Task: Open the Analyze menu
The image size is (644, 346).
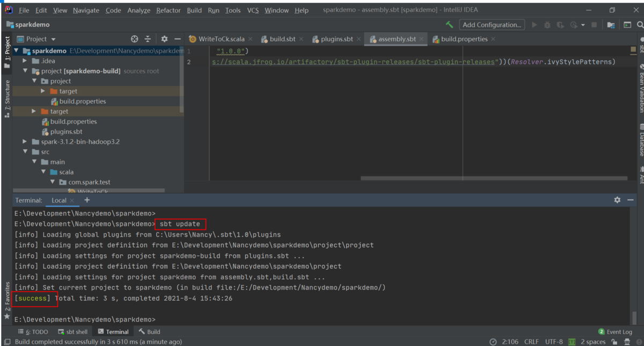Action: (138, 10)
